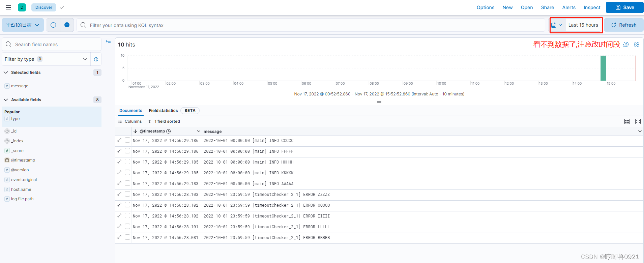Open the calendar quick time menu
The width and height of the screenshot is (644, 263).
point(557,25)
